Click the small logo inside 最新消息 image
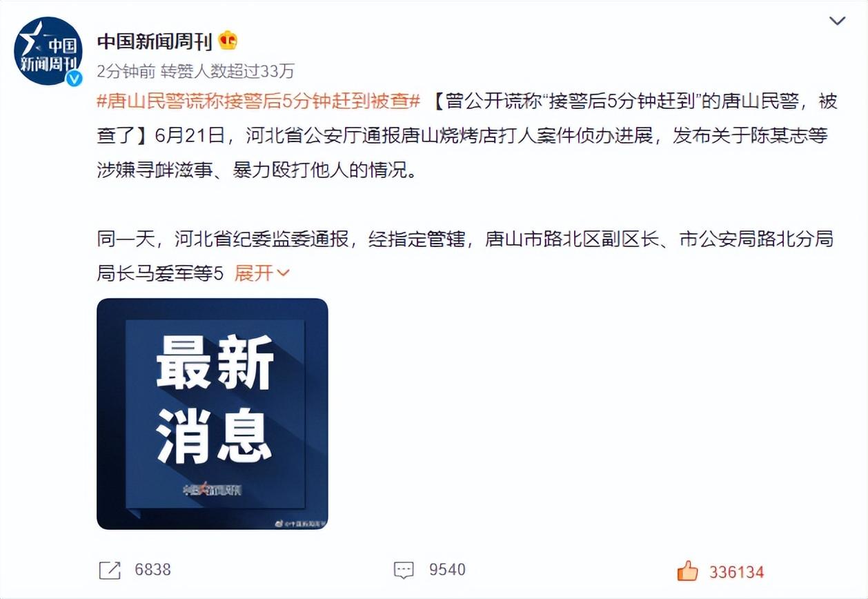Viewport: 868px width, 599px height. pos(213,490)
